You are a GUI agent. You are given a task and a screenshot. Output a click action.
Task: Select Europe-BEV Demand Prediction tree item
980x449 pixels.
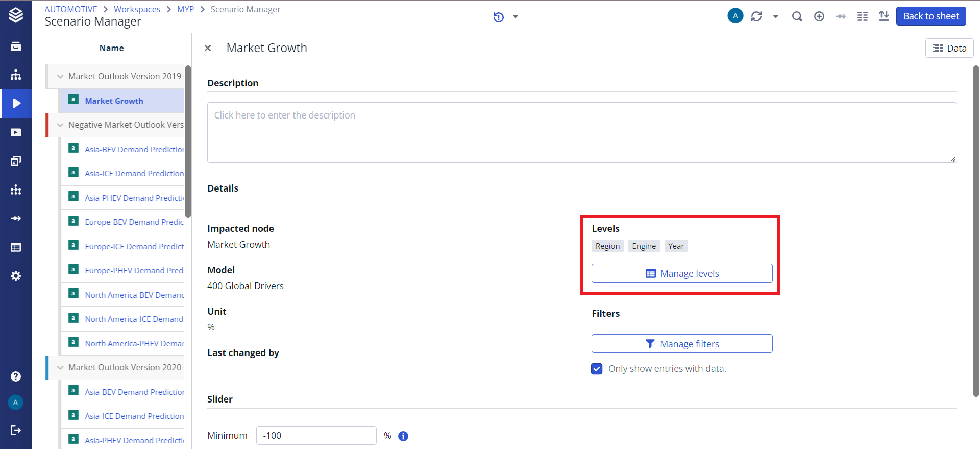pos(134,222)
